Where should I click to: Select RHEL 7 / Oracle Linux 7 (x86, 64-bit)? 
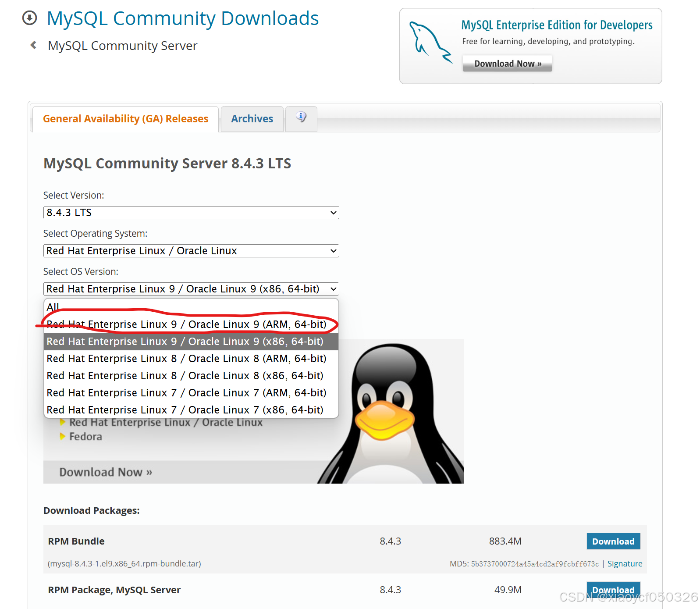click(191, 410)
